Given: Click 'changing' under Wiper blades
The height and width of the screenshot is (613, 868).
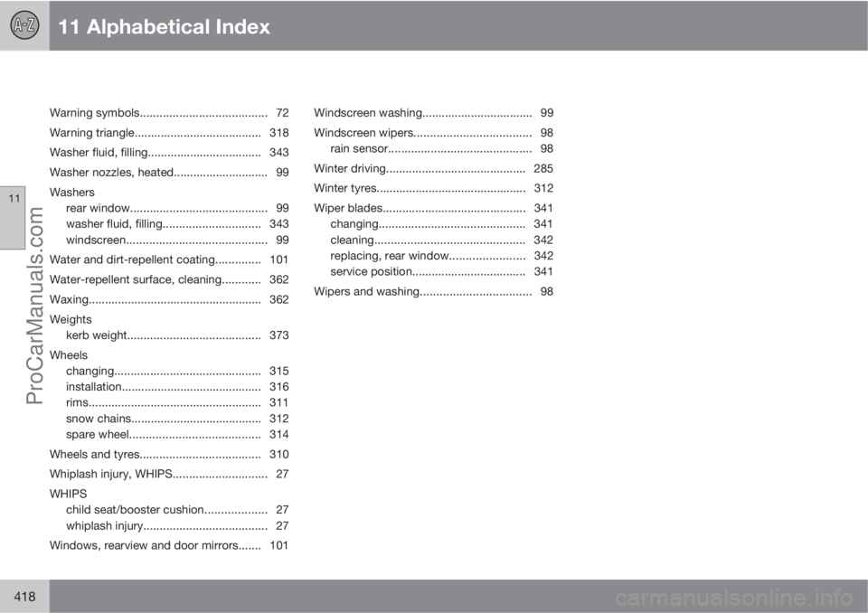Looking at the screenshot, I should (442, 223).
